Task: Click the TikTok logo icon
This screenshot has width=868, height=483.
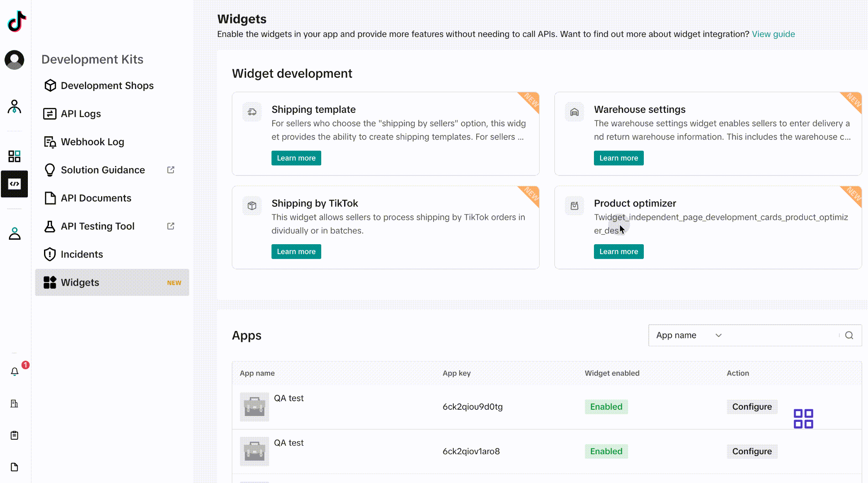Action: click(x=17, y=21)
